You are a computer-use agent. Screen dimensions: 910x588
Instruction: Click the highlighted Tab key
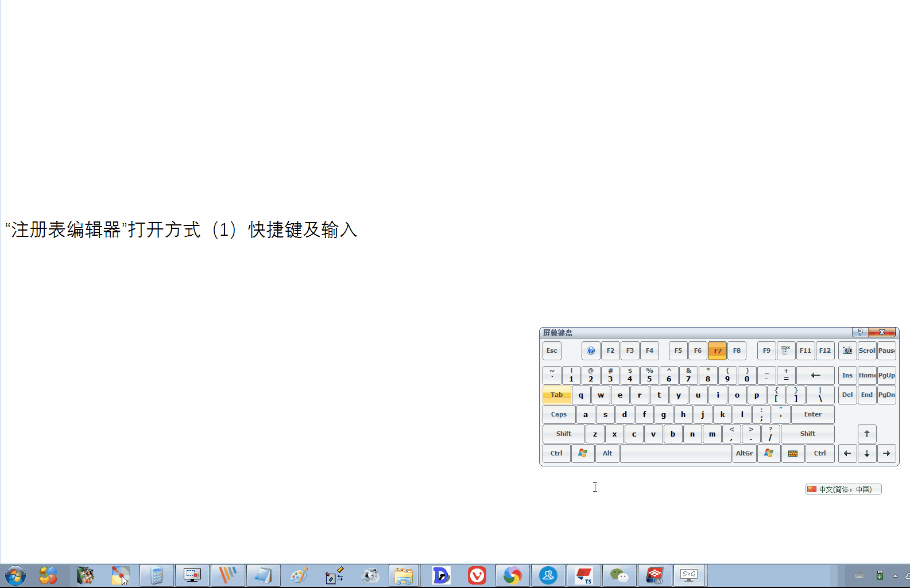point(557,395)
